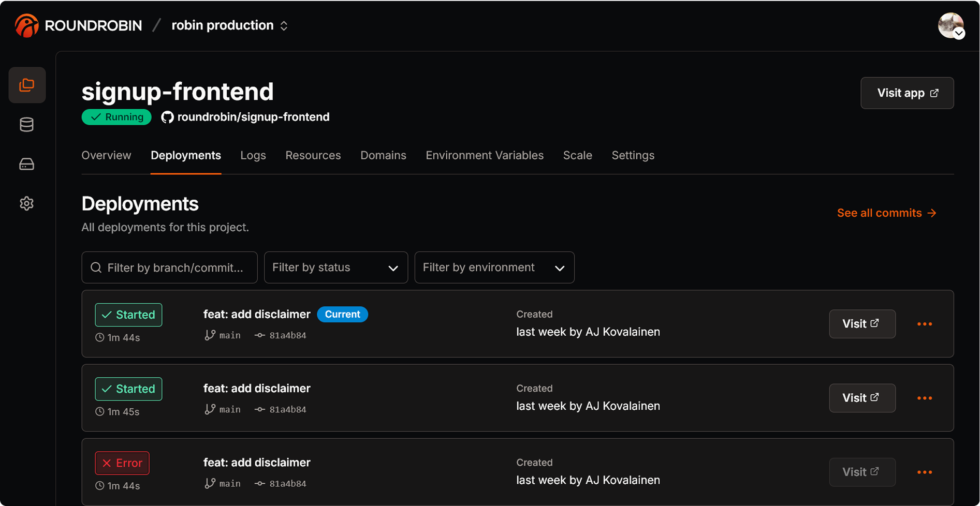Open the Logs tab
Image resolution: width=980 pixels, height=506 pixels.
(253, 155)
